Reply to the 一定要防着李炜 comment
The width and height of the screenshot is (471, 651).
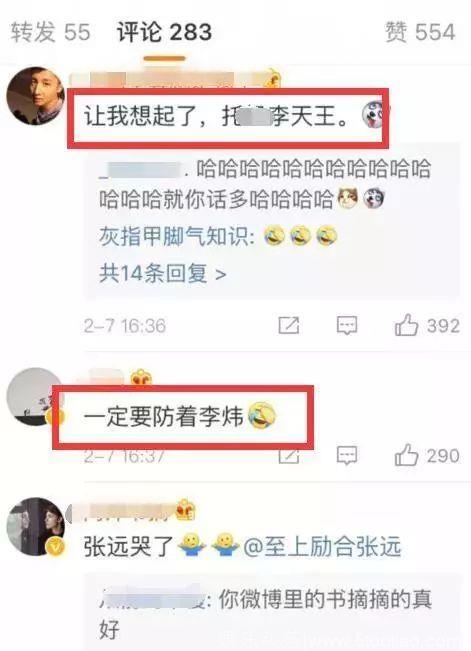347,455
